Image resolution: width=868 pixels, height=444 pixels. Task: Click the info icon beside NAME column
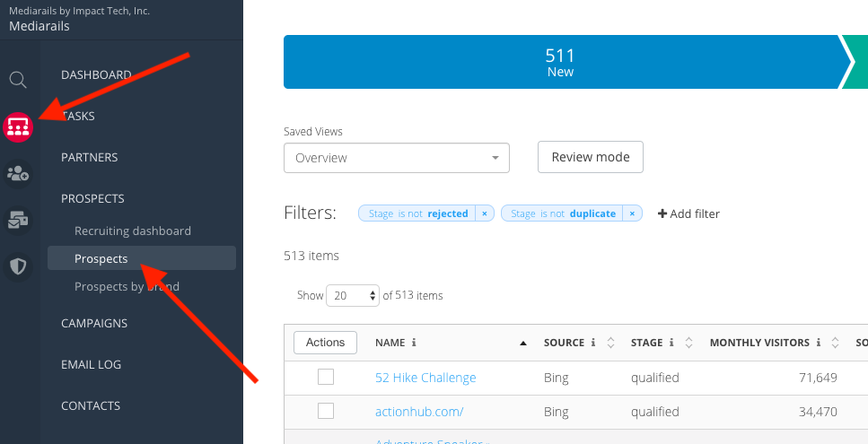(414, 343)
